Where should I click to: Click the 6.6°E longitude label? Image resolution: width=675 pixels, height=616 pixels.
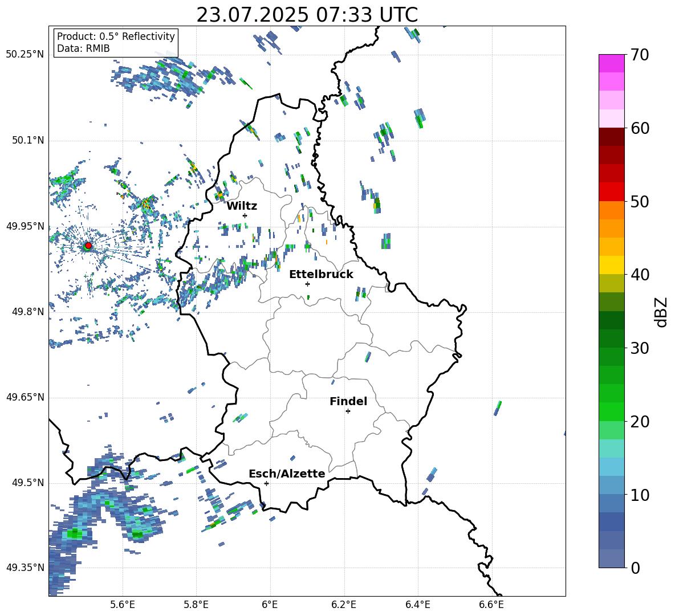point(491,605)
